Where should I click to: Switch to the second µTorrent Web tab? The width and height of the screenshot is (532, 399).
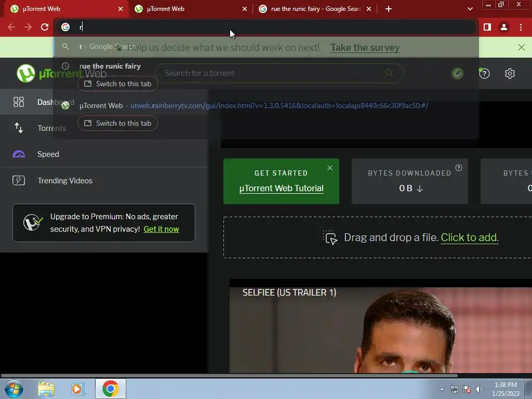coord(191,9)
